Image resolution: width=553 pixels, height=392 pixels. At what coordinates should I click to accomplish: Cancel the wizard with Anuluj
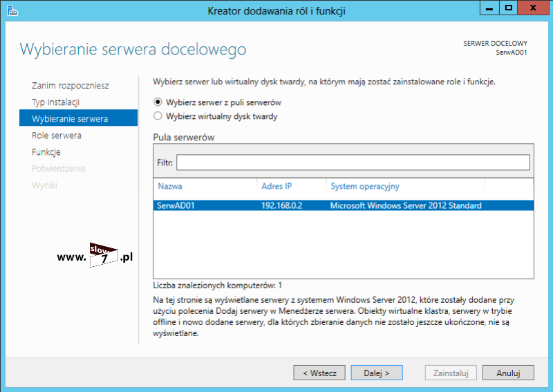[x=508, y=373]
